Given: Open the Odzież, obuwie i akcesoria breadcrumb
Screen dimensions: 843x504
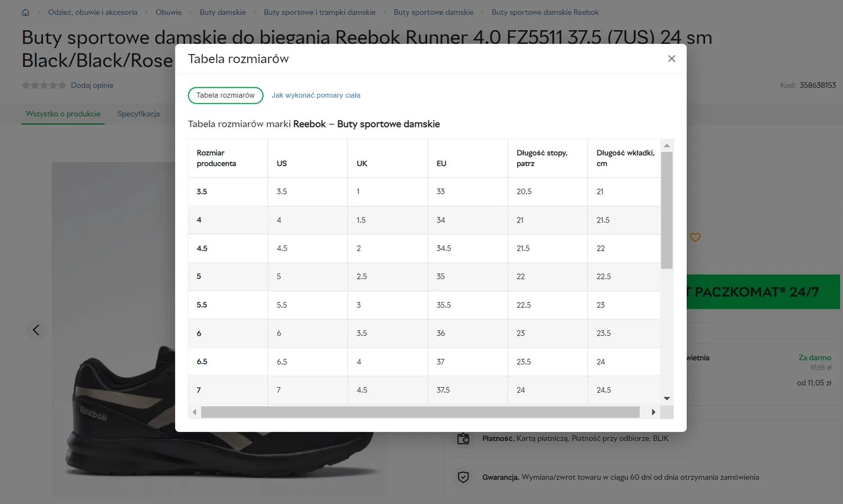Looking at the screenshot, I should tap(93, 12).
